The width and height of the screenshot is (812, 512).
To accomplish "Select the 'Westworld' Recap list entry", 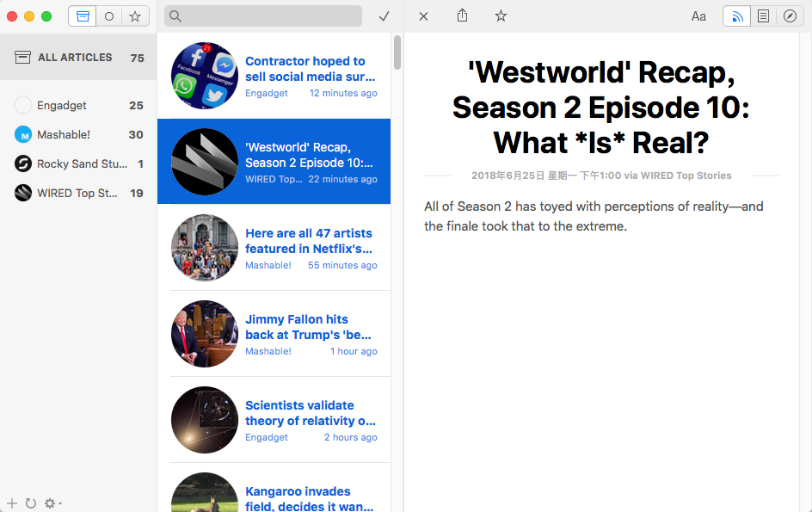I will tap(274, 162).
